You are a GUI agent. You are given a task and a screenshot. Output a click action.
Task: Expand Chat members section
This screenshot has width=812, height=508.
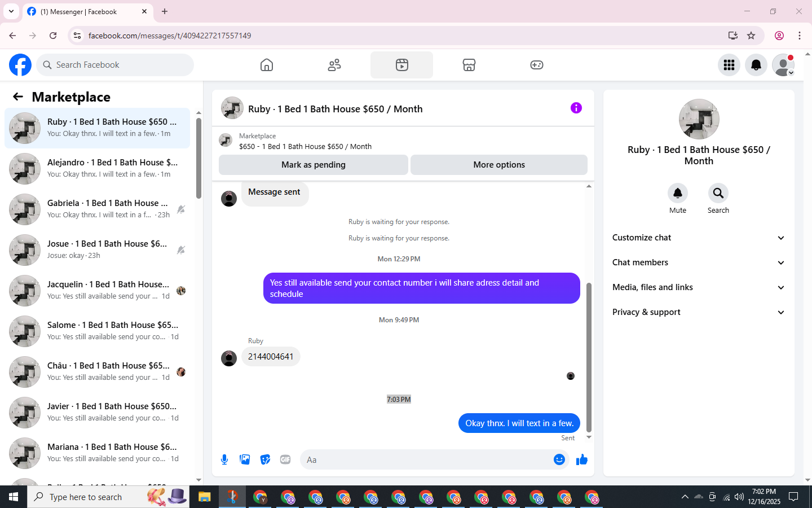tap(699, 262)
